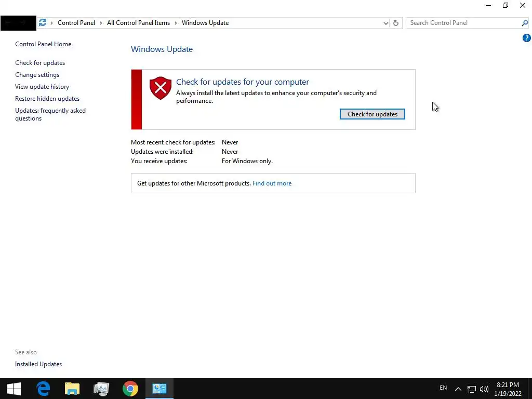Click the volume speaker tray icon
This screenshot has width=532, height=399.
pos(484,389)
